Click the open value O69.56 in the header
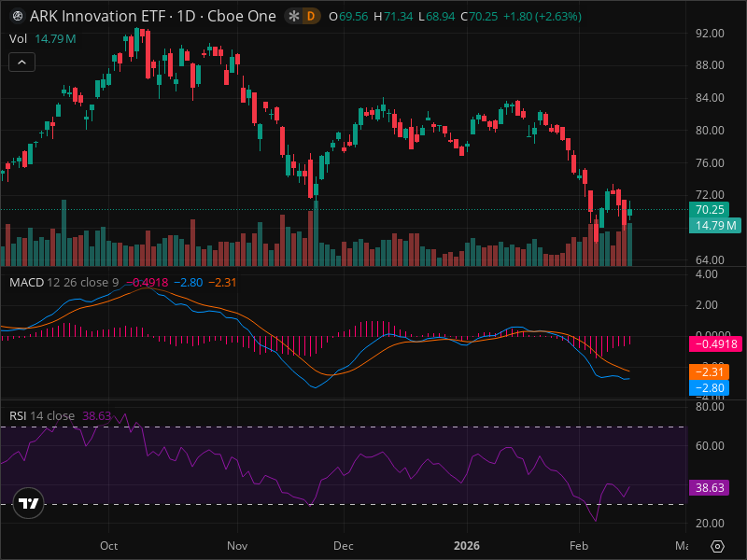The image size is (747, 560). [x=348, y=16]
